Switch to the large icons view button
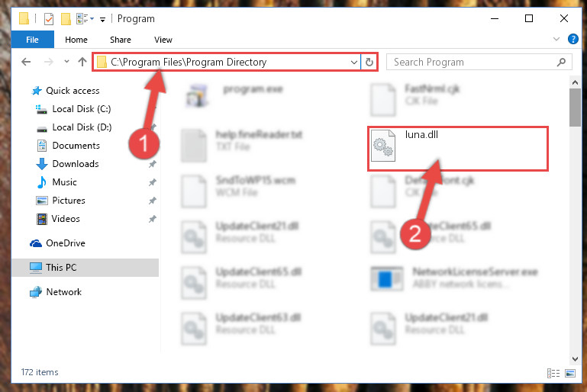Screen dimensions: 587x392 coord(570,373)
